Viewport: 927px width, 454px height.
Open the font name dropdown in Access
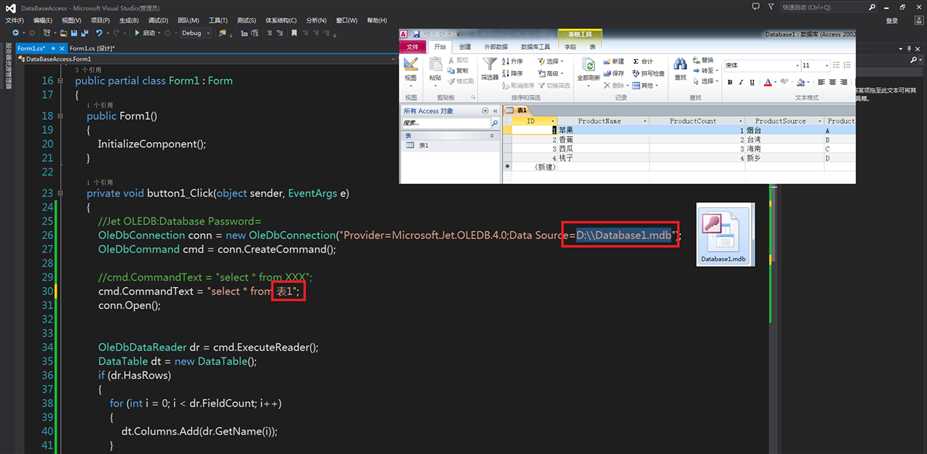click(x=798, y=66)
